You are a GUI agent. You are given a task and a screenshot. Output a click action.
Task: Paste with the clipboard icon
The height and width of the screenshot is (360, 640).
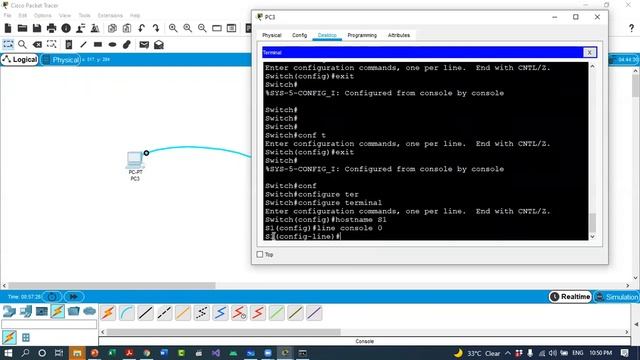tap(127, 28)
